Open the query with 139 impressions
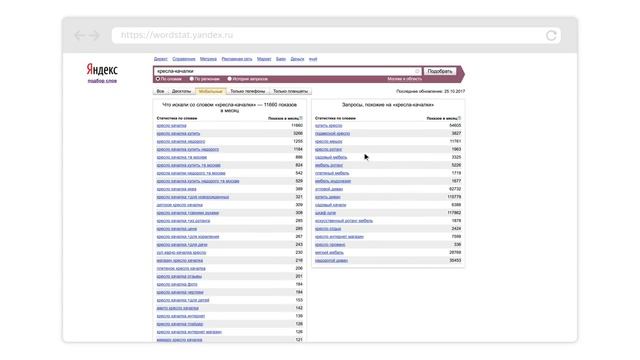Screen dimensions: 640x360 181,316
